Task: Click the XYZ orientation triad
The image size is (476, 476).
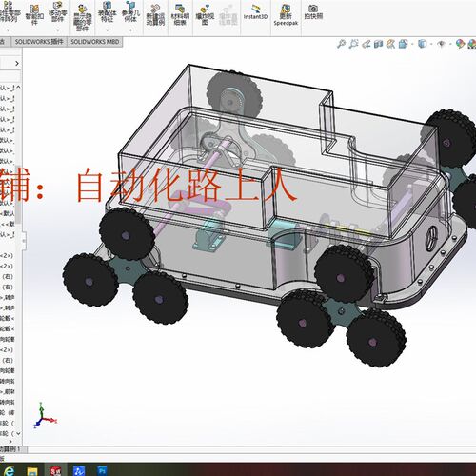Action: (45, 416)
